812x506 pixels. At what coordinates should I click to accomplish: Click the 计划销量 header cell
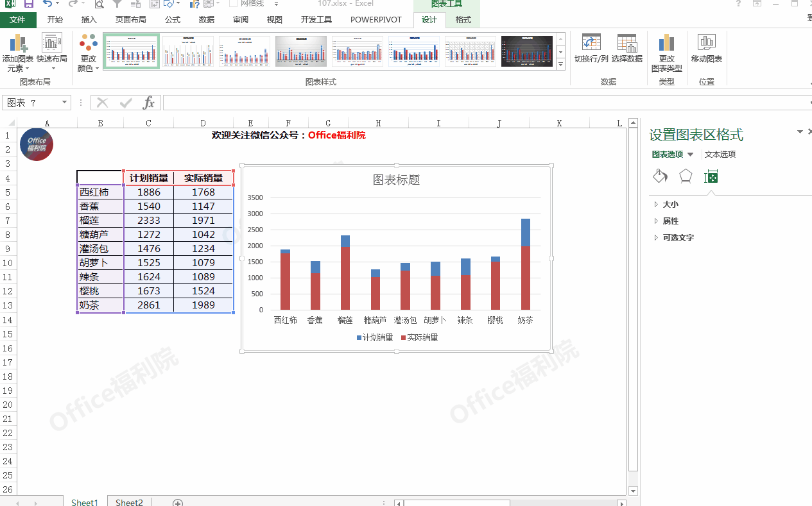[x=149, y=178]
